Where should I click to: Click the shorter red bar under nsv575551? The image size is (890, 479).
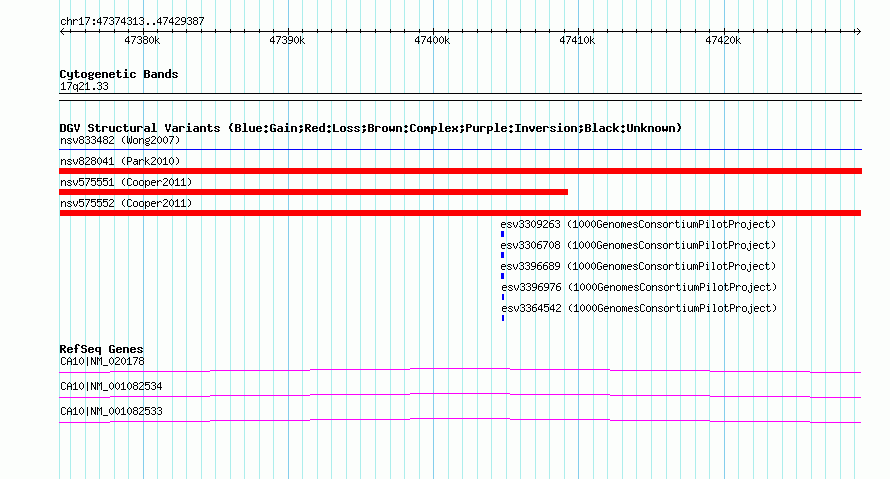tap(313, 192)
